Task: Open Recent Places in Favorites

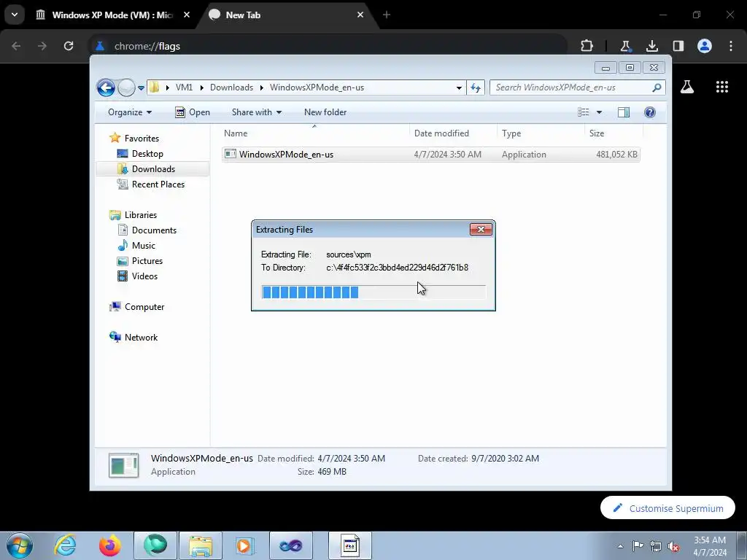Action: coord(151,184)
